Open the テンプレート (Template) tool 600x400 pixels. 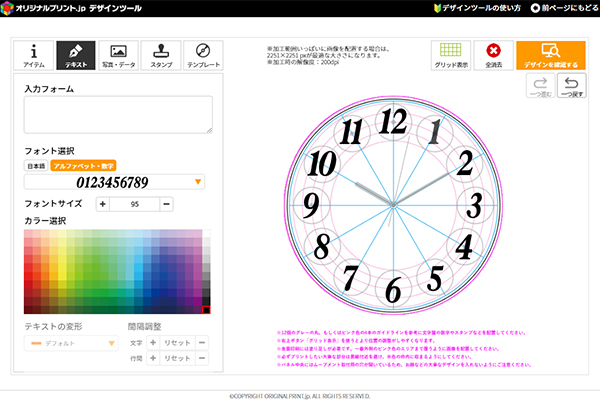pos(203,53)
